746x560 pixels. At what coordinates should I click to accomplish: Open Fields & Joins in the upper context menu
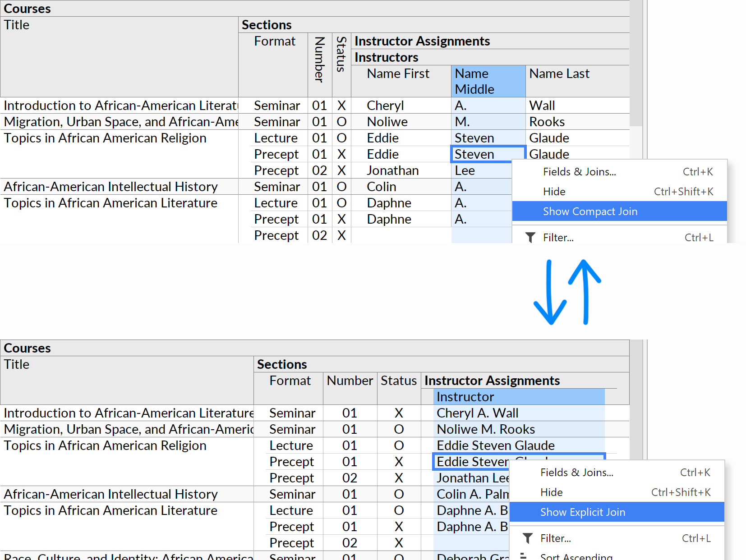tap(579, 172)
